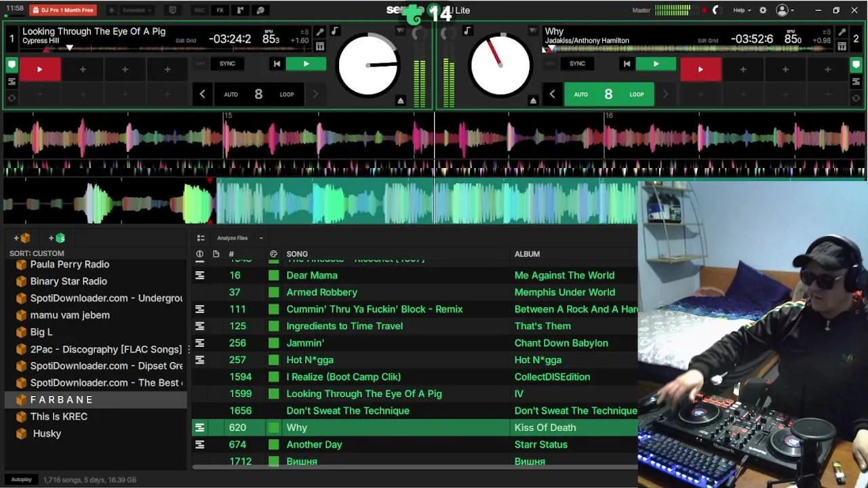The width and height of the screenshot is (868, 488).
Task: Sort library by the # column header
Action: coord(231,254)
